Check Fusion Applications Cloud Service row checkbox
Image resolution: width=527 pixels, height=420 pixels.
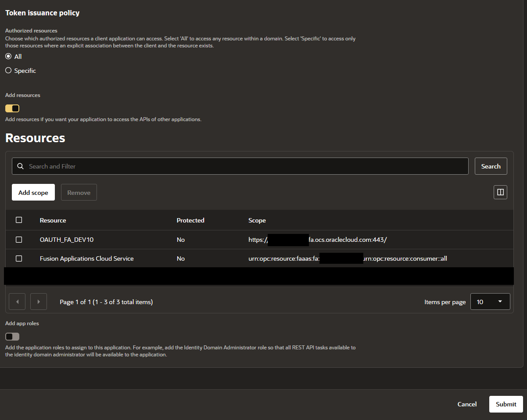coord(19,258)
